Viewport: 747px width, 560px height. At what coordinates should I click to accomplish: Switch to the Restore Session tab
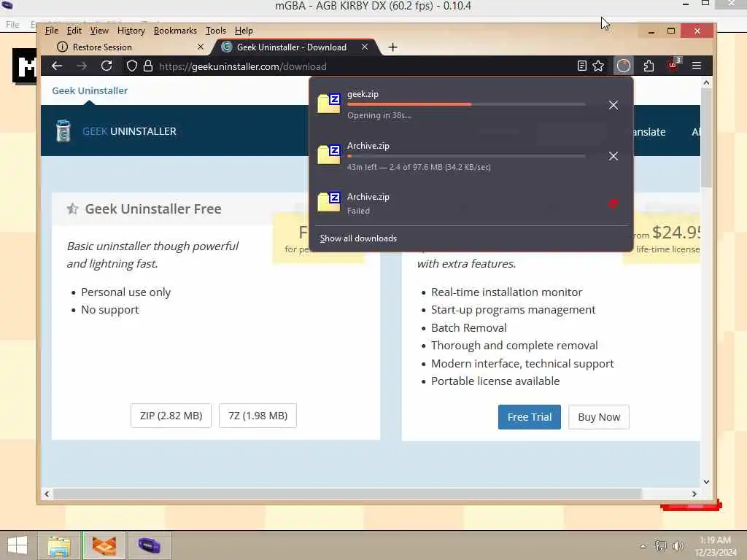tap(125, 47)
